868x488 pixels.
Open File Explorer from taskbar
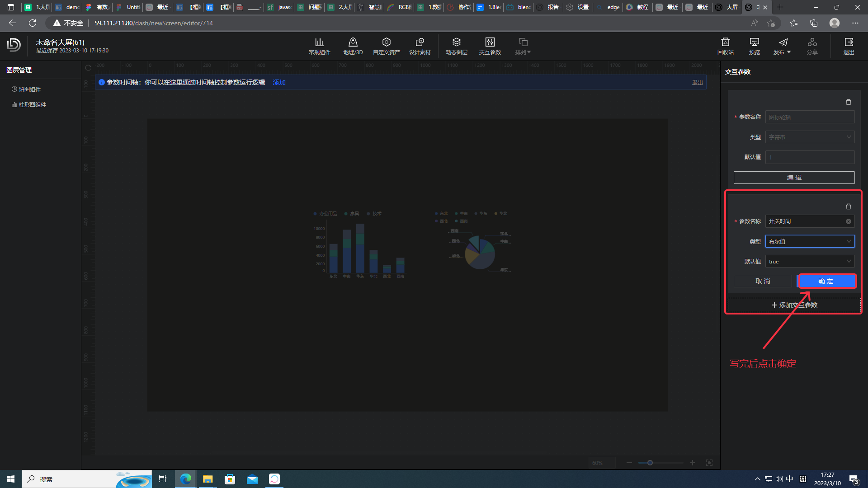(208, 479)
